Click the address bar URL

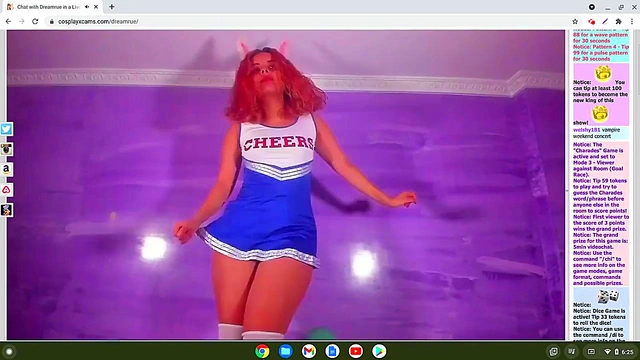coord(98,22)
